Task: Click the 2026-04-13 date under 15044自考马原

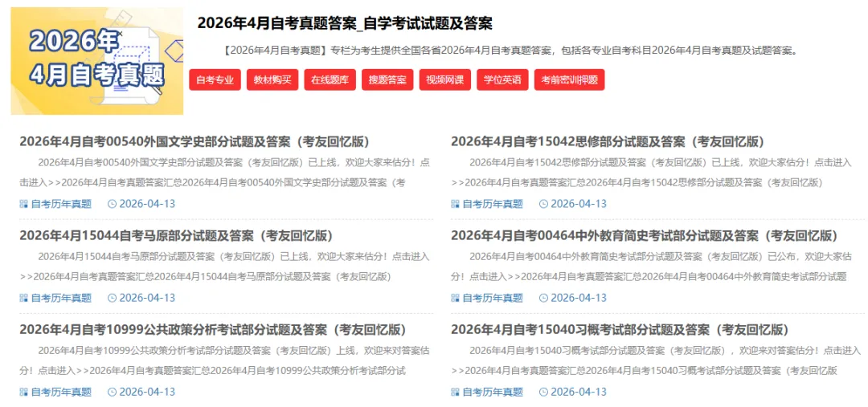Action: 147,298
